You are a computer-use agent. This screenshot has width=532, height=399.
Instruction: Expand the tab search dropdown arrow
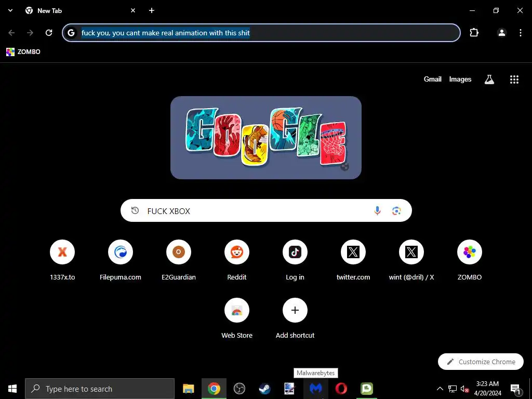click(x=10, y=10)
